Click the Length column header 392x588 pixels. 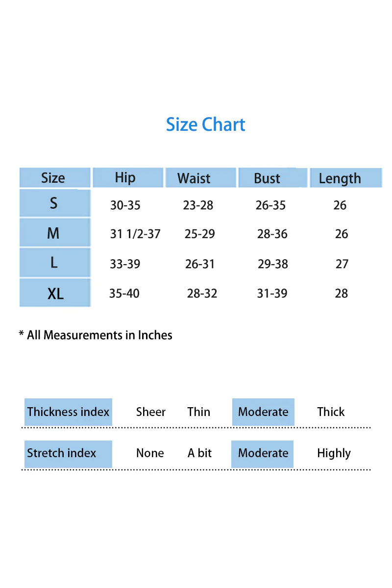(x=340, y=179)
